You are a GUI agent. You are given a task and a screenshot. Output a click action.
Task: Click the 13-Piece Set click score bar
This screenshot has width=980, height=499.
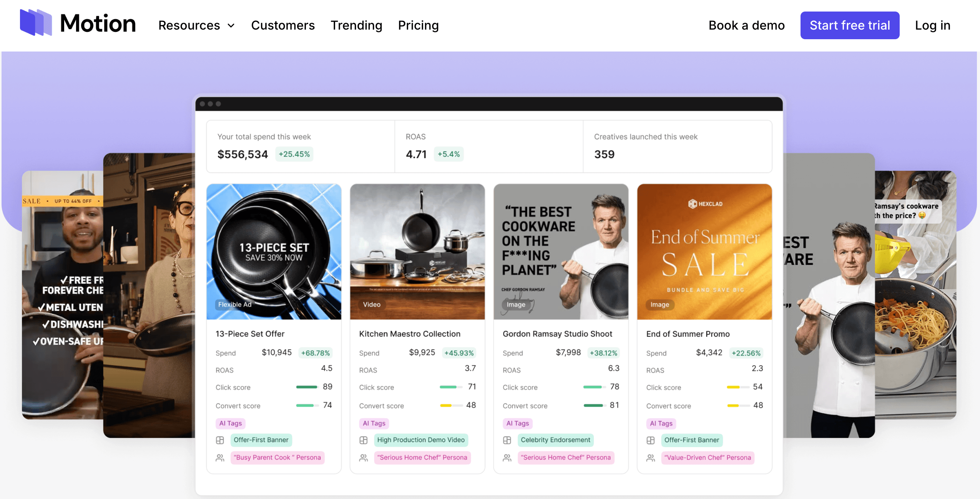click(307, 387)
